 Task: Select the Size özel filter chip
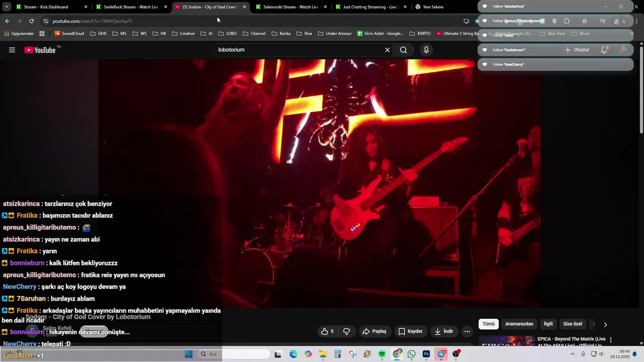click(573, 324)
